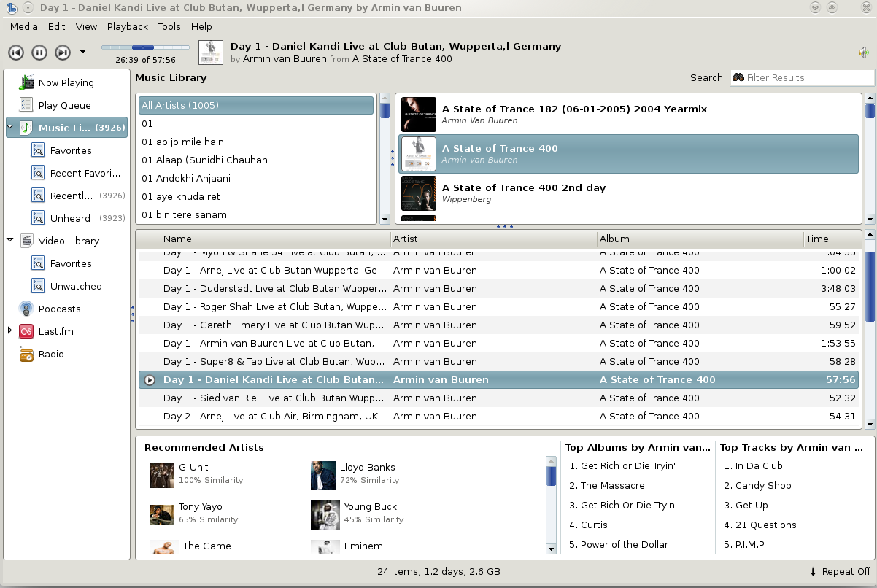Viewport: 877px width, 588px height.
Task: Select Music Library in the sidebar
Action: (x=66, y=128)
